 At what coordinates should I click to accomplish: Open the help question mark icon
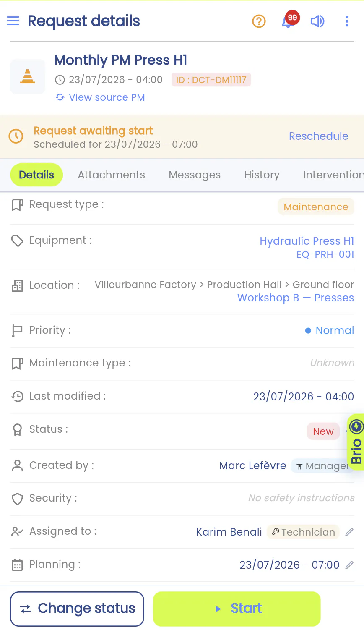(259, 21)
